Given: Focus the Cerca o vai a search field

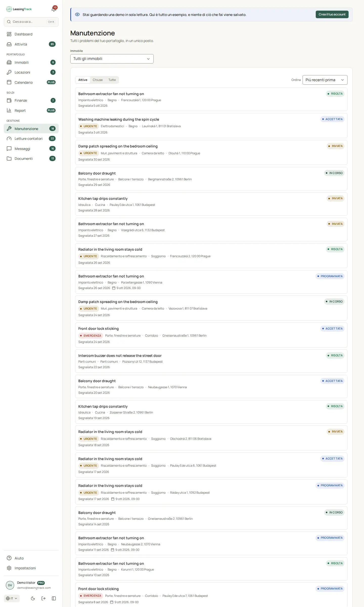Looking at the screenshot, I should [31, 22].
